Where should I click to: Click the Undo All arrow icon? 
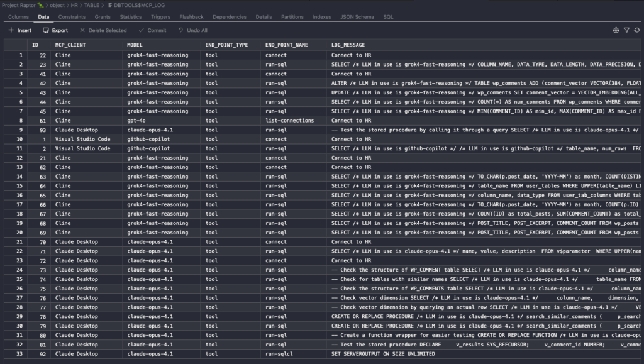[181, 30]
